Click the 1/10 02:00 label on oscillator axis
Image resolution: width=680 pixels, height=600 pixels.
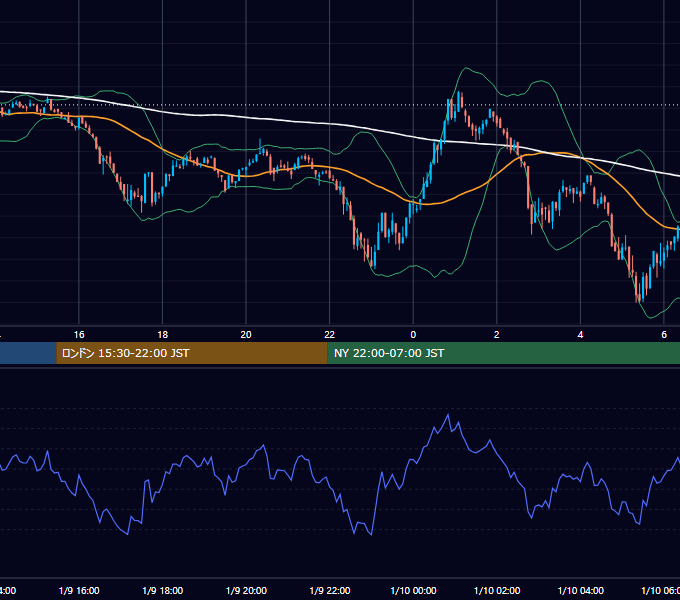tap(497, 590)
